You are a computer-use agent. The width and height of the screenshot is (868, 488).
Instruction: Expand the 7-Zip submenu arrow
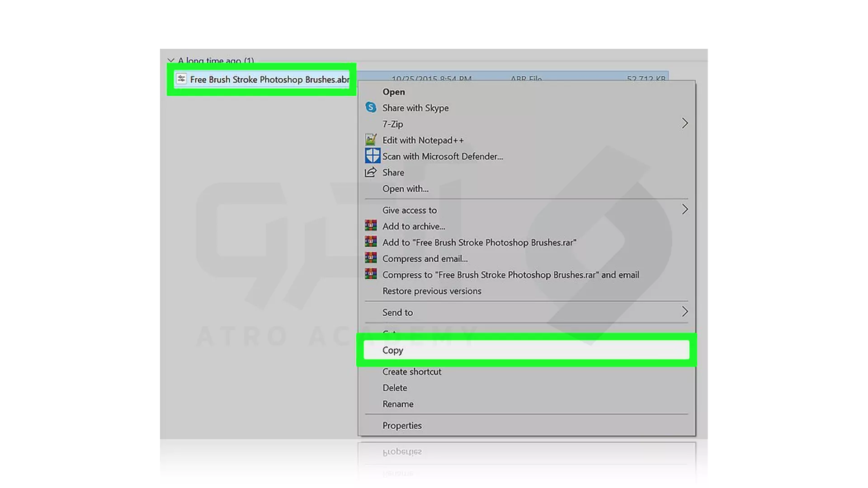click(685, 123)
